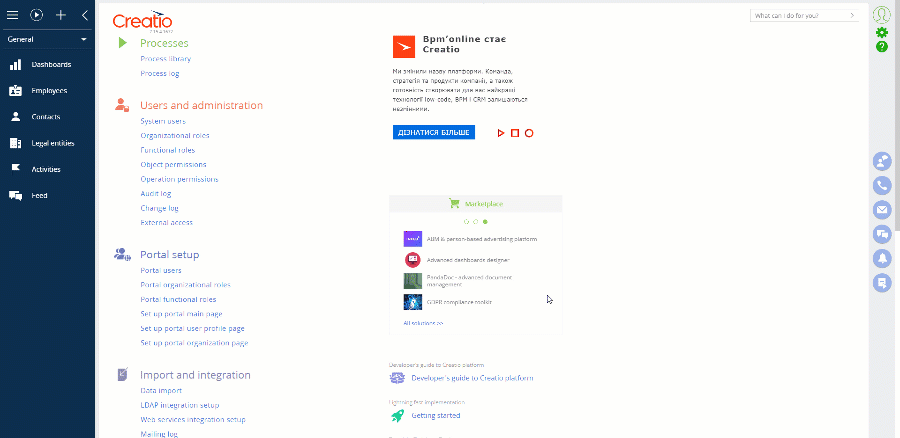Open Data import link

[x=161, y=390]
